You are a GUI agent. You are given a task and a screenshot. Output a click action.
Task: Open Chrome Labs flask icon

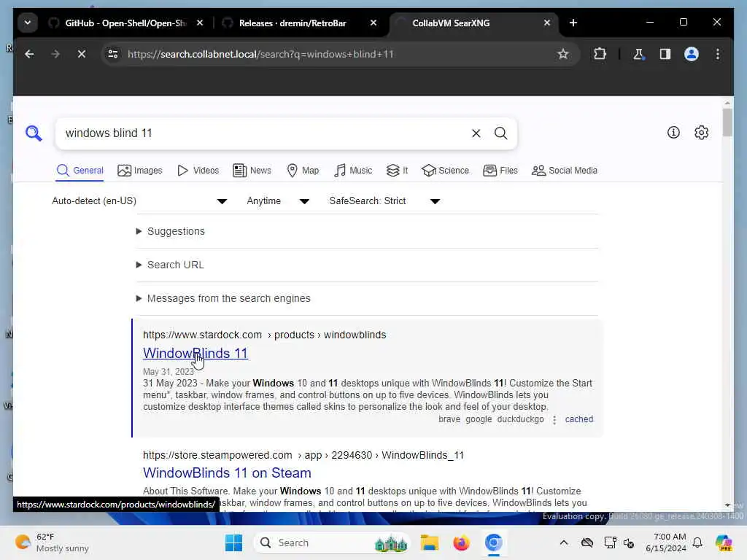point(638,54)
